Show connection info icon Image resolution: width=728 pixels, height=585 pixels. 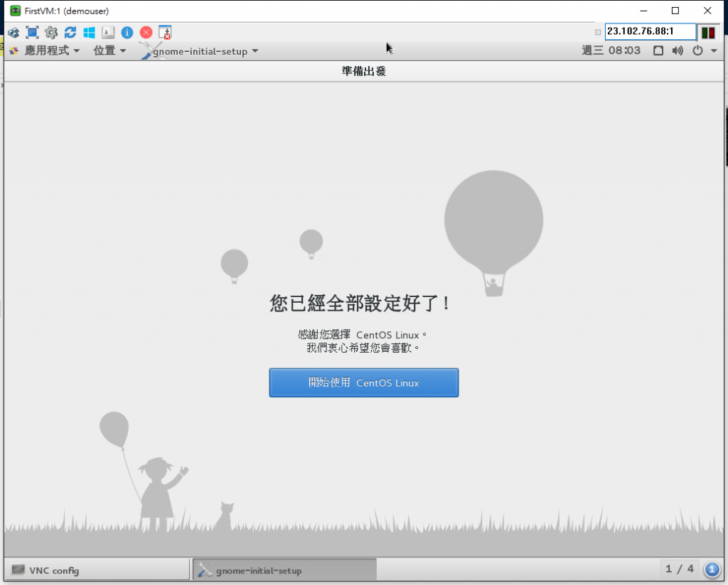(127, 32)
